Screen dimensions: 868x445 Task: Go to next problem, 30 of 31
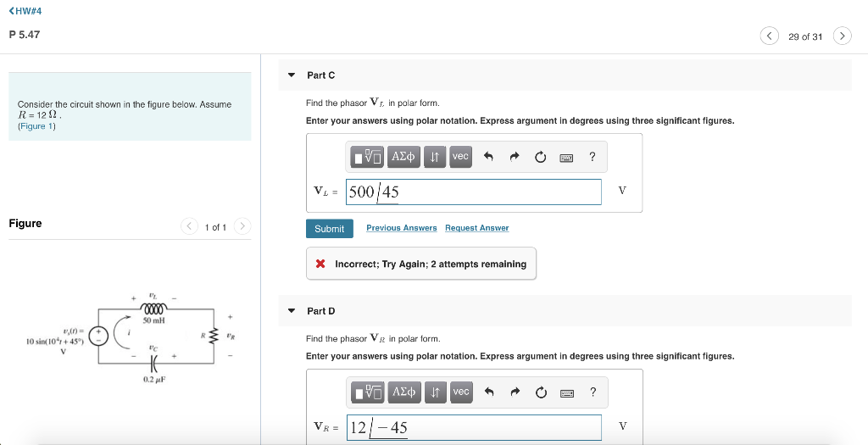(842, 36)
